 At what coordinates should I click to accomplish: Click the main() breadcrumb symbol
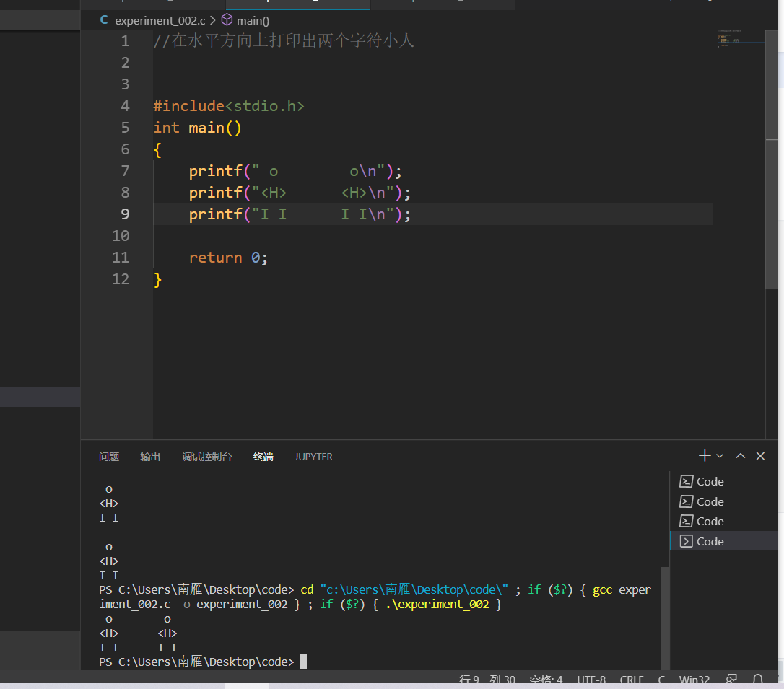[x=253, y=20]
